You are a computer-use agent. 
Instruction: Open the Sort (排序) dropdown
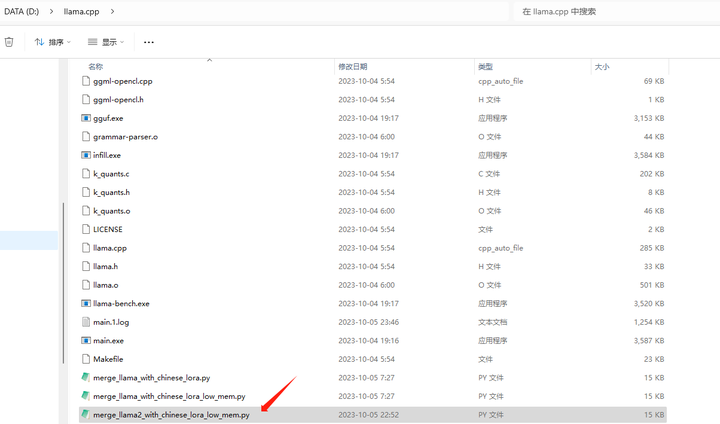click(53, 42)
